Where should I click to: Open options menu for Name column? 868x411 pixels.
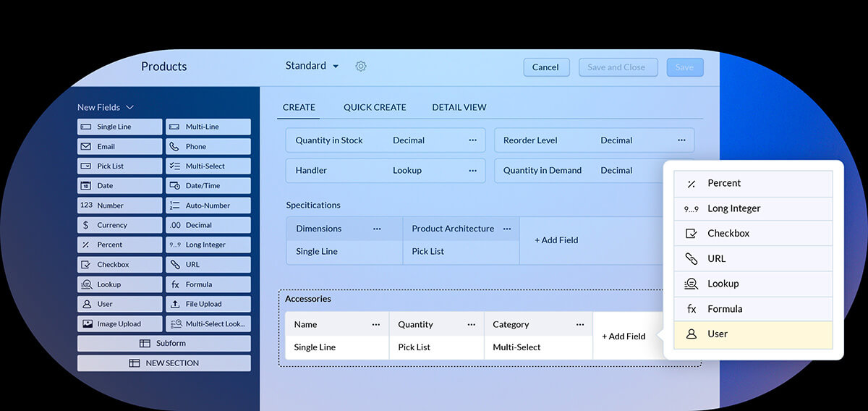coord(376,325)
